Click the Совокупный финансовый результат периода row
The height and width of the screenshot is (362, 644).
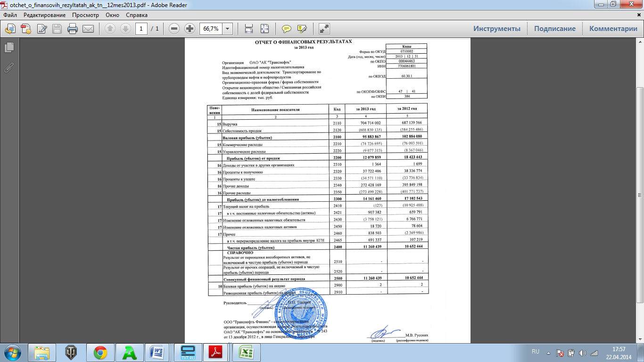pyautogui.click(x=318, y=279)
